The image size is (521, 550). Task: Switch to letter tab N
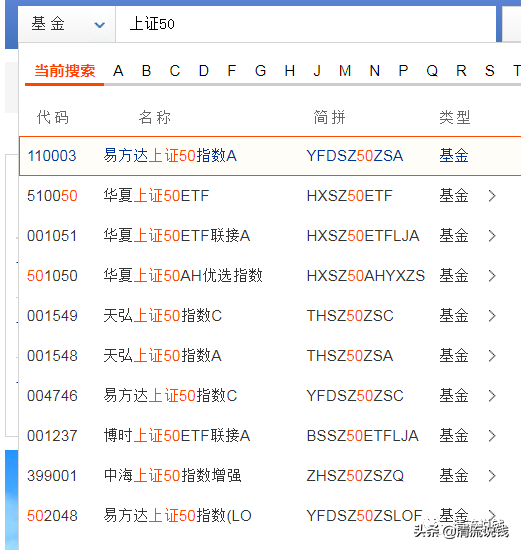coord(375,71)
